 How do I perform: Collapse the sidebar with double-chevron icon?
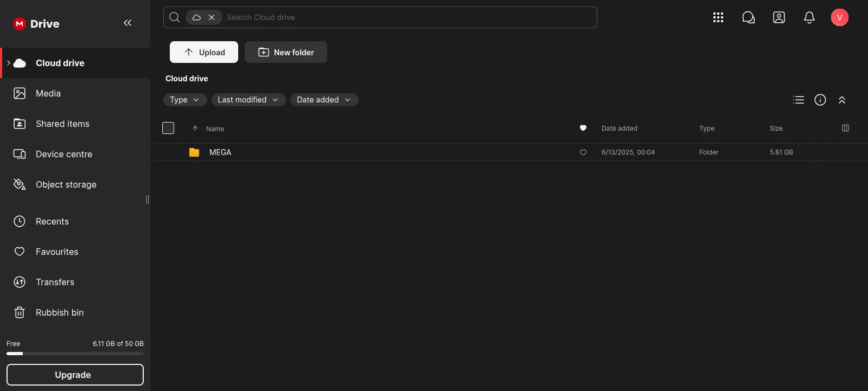[127, 23]
